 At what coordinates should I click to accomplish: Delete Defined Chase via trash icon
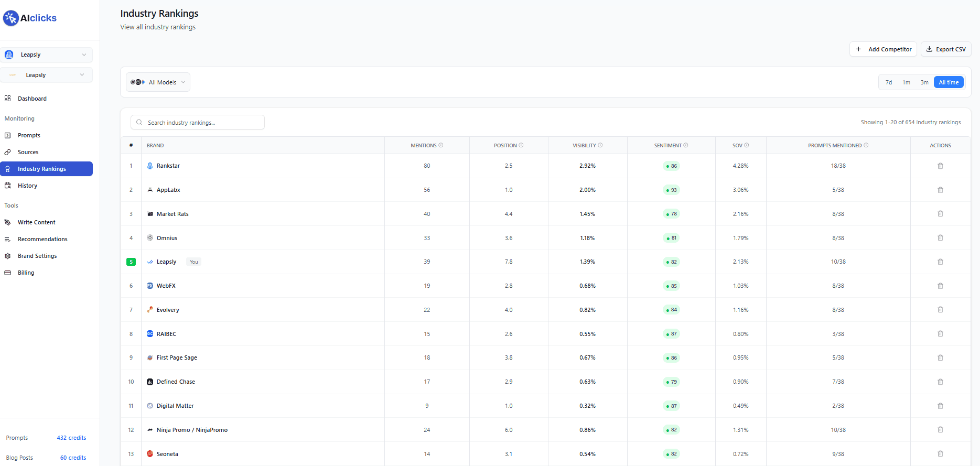(940, 382)
